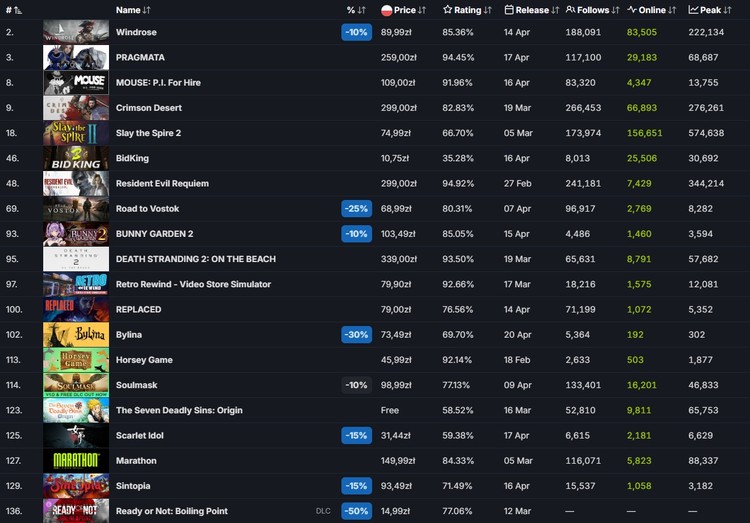Image resolution: width=750 pixels, height=523 pixels.
Task: Click the Follows column people icon
Action: coord(570,10)
